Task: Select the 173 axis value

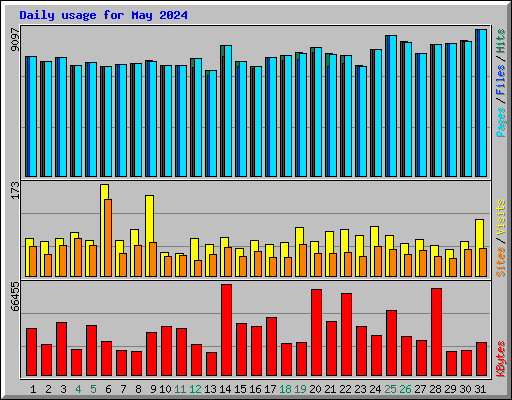Action: [x=15, y=191]
